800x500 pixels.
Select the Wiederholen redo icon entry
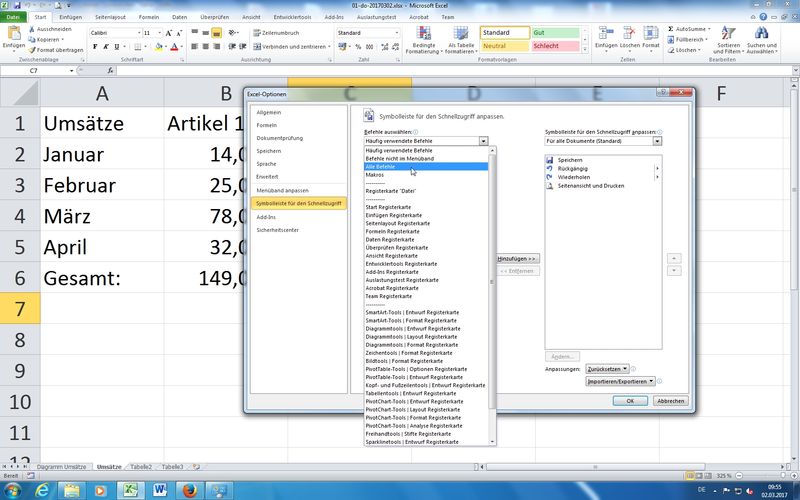coord(549,177)
